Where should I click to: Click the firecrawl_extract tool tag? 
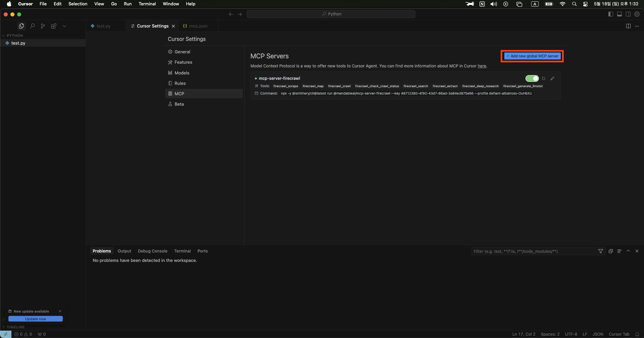click(x=445, y=86)
